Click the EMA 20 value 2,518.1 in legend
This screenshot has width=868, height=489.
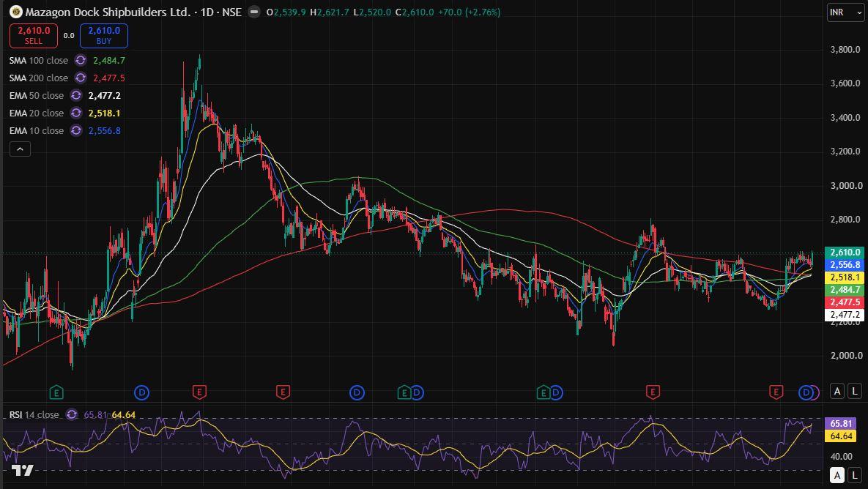pyautogui.click(x=105, y=113)
